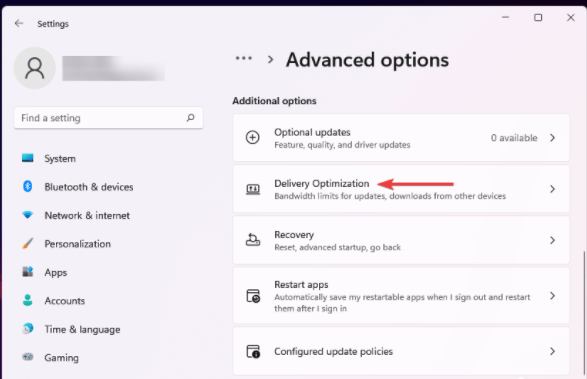Close the Settings window
Image resolution: width=587 pixels, height=379 pixels.
pyautogui.click(x=571, y=18)
